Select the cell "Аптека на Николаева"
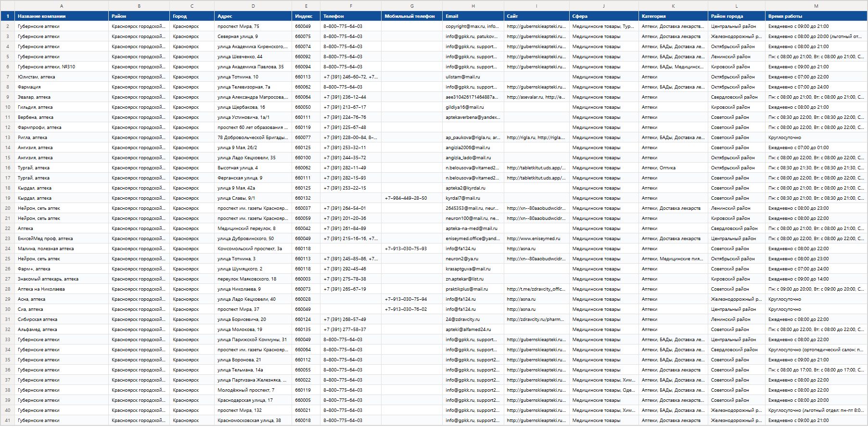 coord(62,289)
